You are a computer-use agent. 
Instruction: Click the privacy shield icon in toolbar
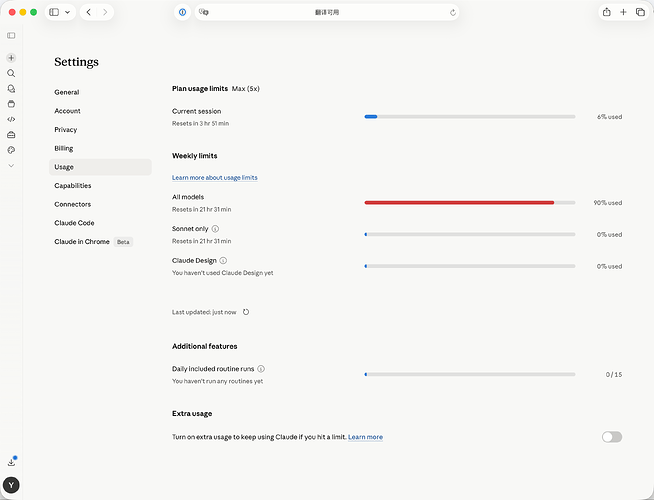click(x=182, y=12)
